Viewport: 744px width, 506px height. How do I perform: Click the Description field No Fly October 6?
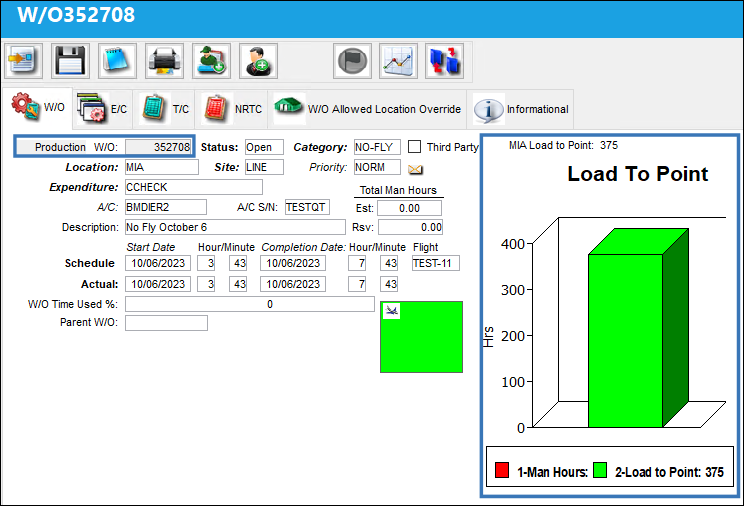click(x=235, y=227)
